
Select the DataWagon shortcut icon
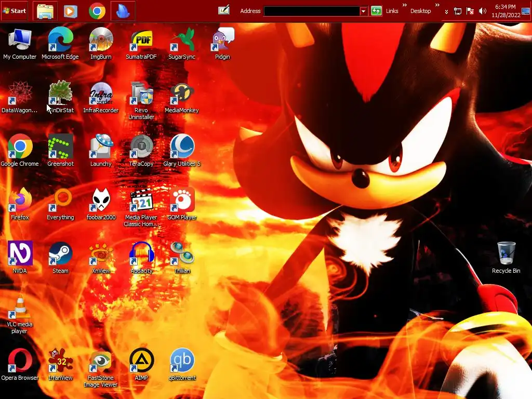click(x=20, y=97)
